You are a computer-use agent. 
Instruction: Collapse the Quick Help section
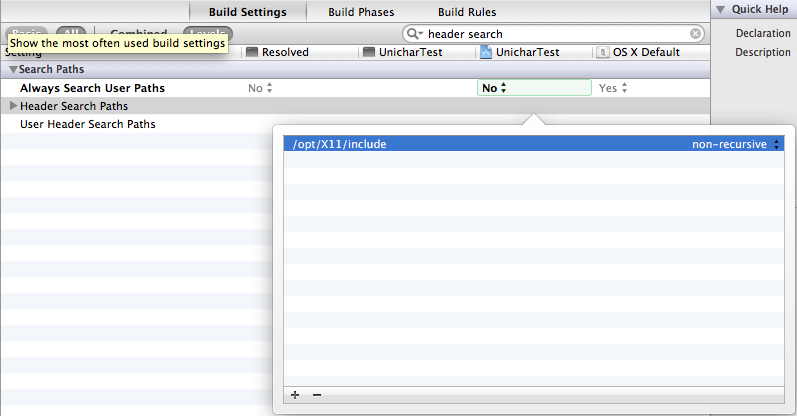click(720, 9)
